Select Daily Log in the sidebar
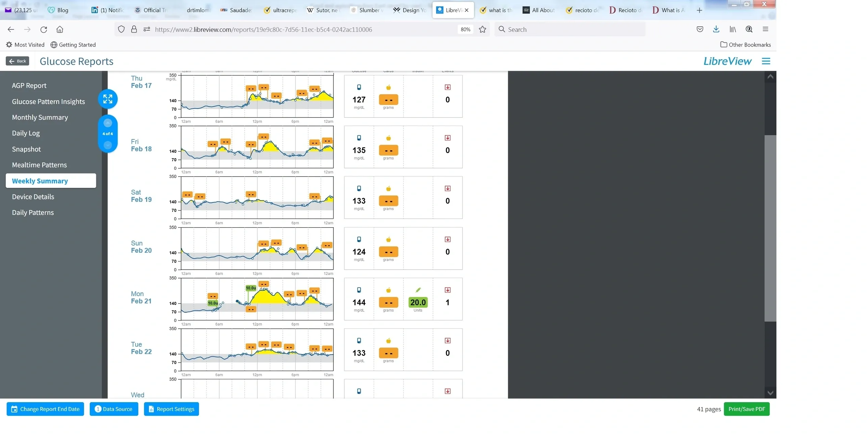Screen dimensions: 868x434 26,133
